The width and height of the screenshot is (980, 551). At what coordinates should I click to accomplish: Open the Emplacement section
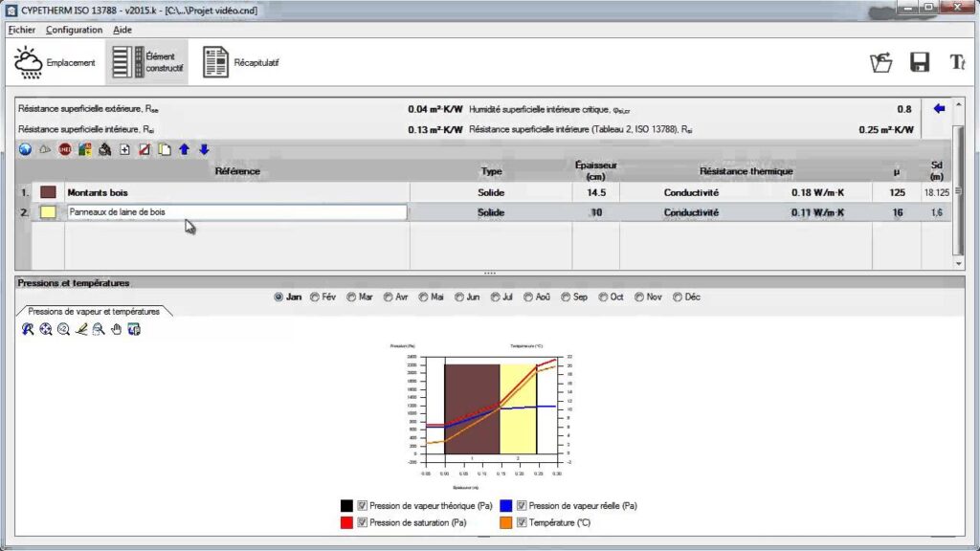(x=55, y=62)
